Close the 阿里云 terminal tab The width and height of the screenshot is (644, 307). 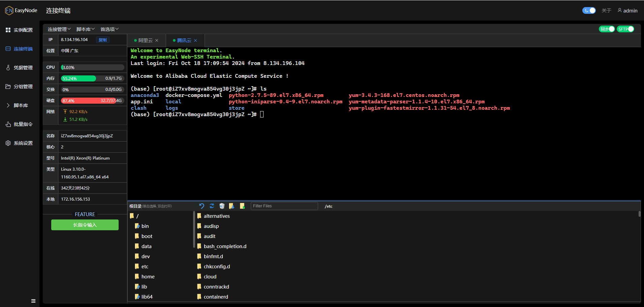157,40
